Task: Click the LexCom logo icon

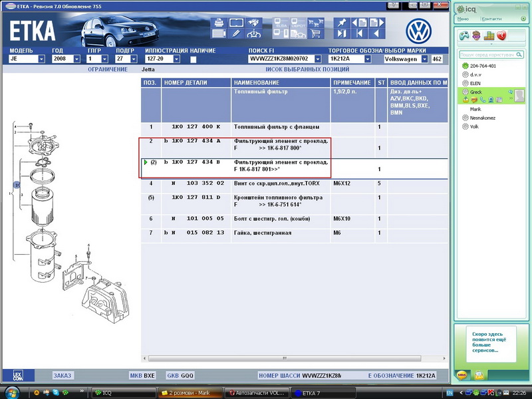Action: pyautogui.click(x=18, y=375)
